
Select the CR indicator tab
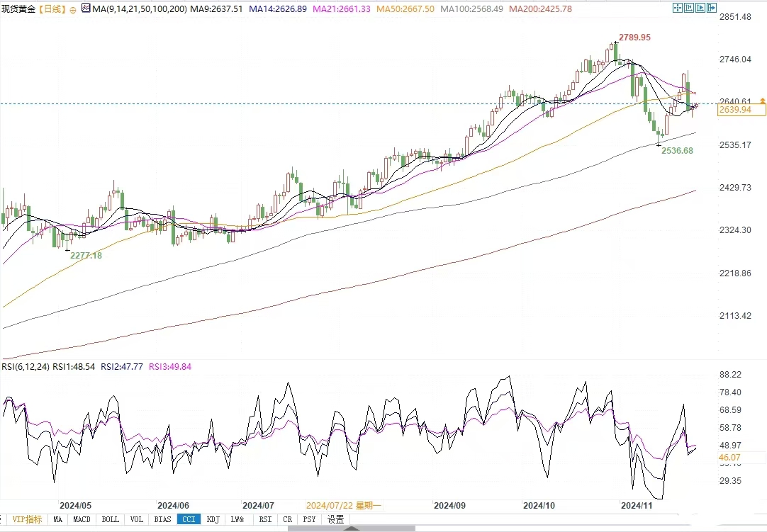[288, 519]
